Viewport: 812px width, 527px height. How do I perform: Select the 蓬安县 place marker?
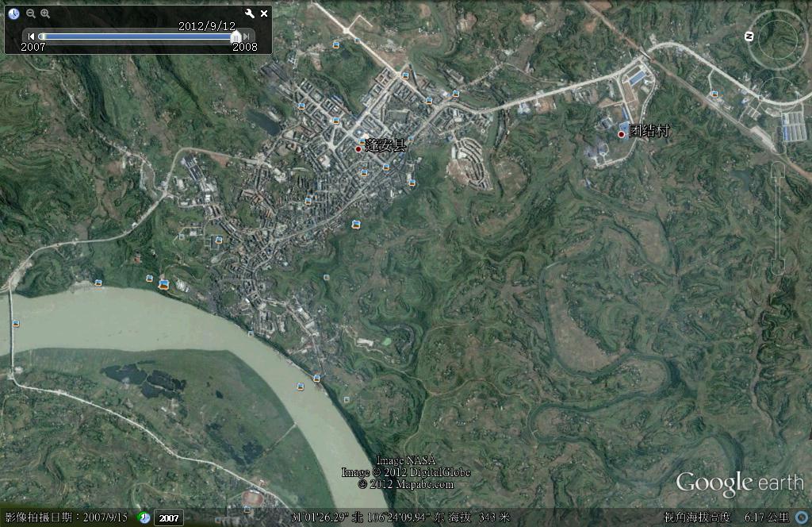(x=358, y=148)
